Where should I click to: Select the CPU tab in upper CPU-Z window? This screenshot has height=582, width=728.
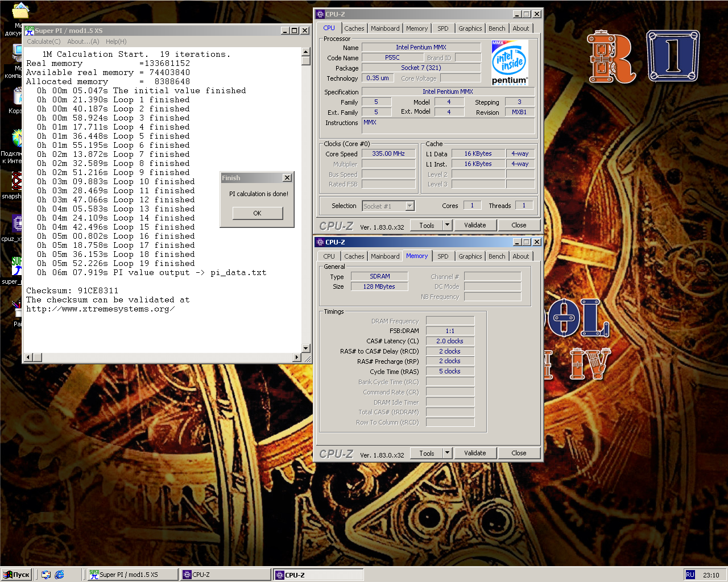point(329,28)
